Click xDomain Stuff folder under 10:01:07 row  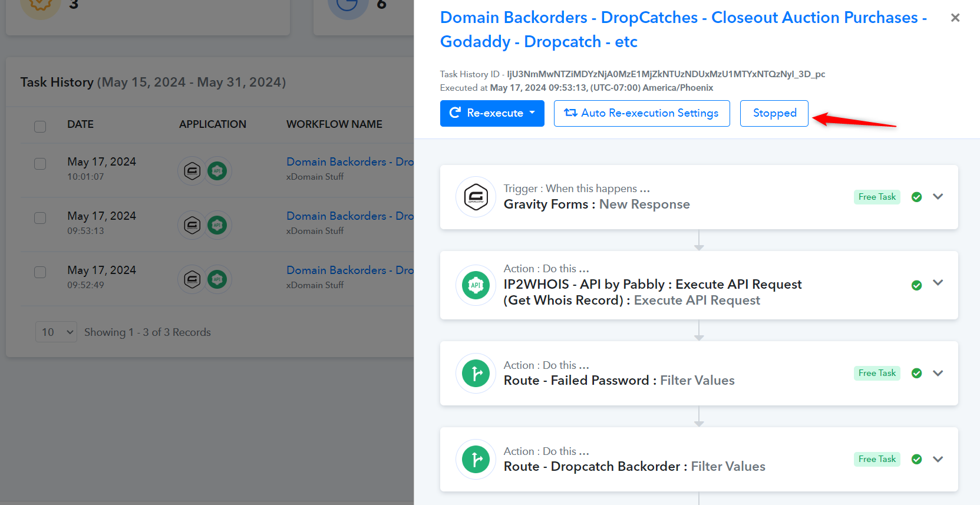[x=315, y=177]
